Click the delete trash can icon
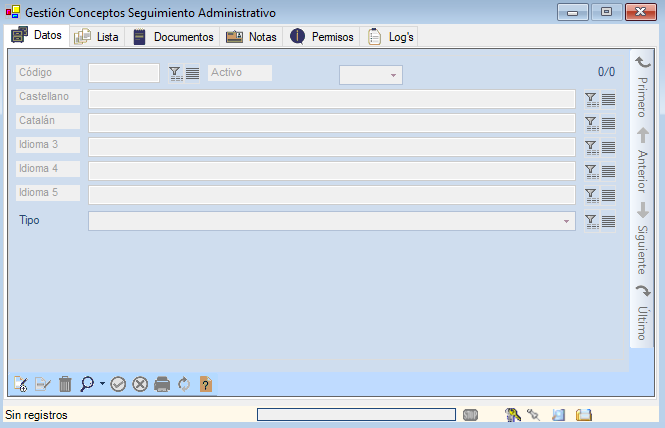The height and width of the screenshot is (428, 665). (65, 384)
